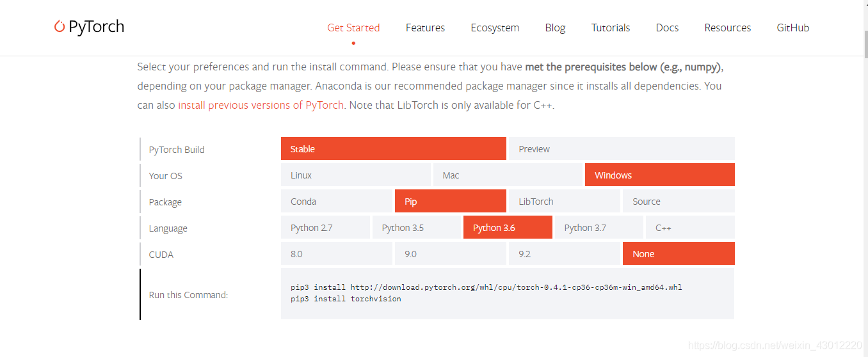Choose Linux as your OS

pyautogui.click(x=355, y=175)
